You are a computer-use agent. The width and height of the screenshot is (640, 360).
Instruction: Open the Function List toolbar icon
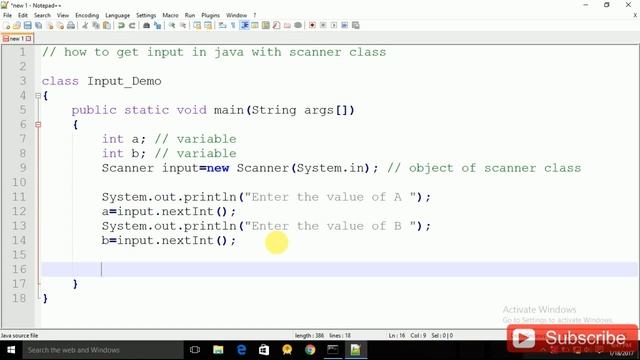276,25
